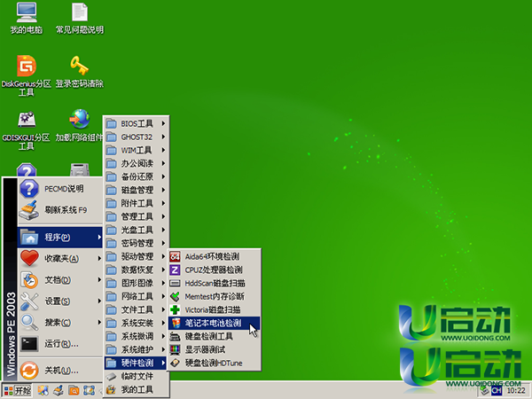
Task: Expand the 收藏夹(A) submenu arrow
Action: (99, 259)
